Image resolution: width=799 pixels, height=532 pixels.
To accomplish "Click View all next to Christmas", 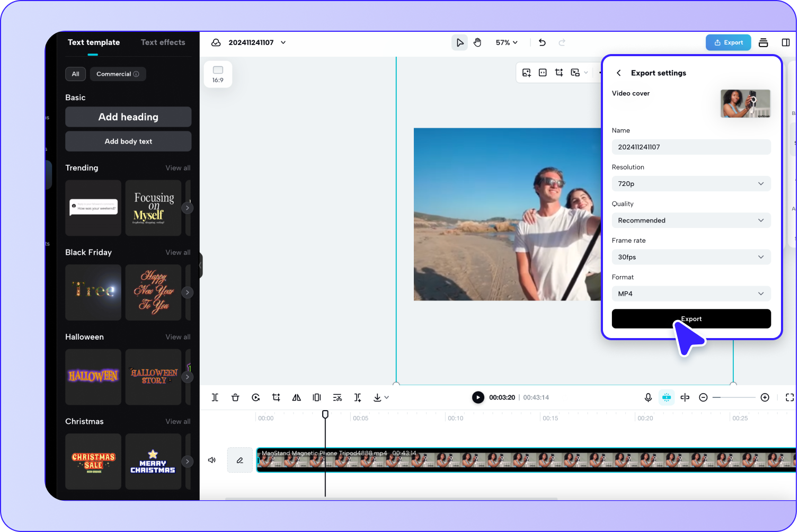I will [178, 422].
